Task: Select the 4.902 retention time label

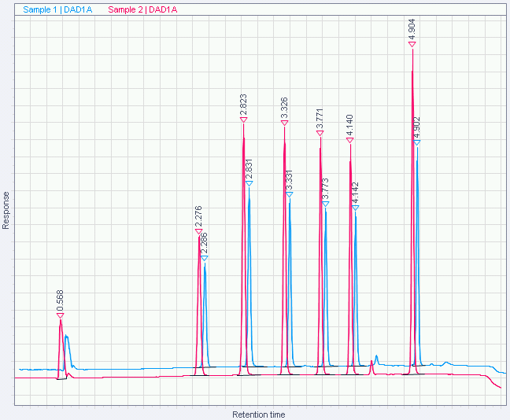Action: coord(417,127)
